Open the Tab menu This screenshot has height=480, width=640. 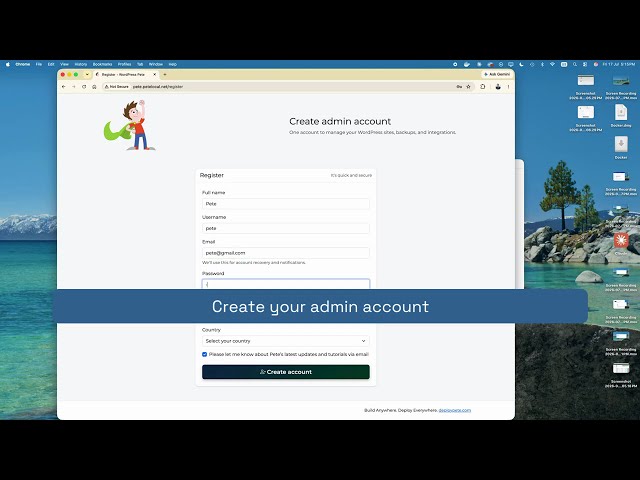140,64
